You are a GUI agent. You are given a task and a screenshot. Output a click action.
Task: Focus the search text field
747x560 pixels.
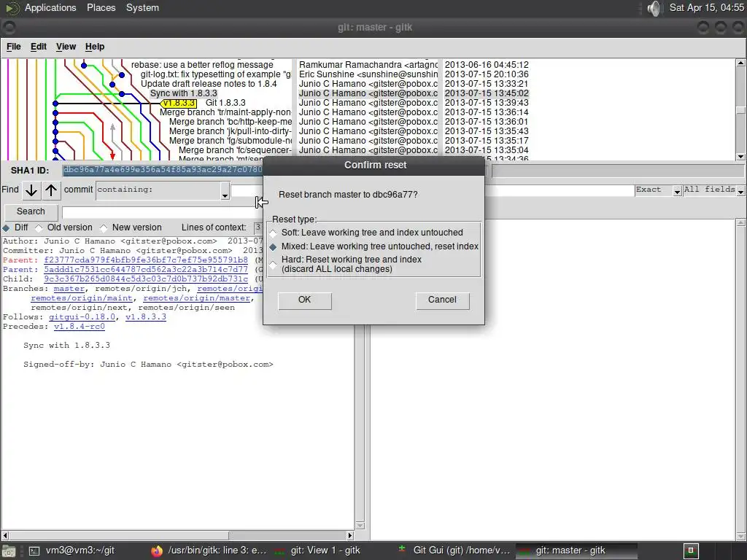tap(162, 212)
